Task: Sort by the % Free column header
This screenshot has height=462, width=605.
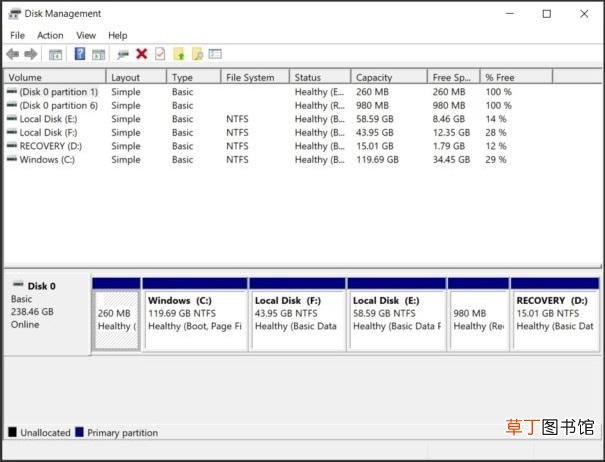Action: coord(517,77)
